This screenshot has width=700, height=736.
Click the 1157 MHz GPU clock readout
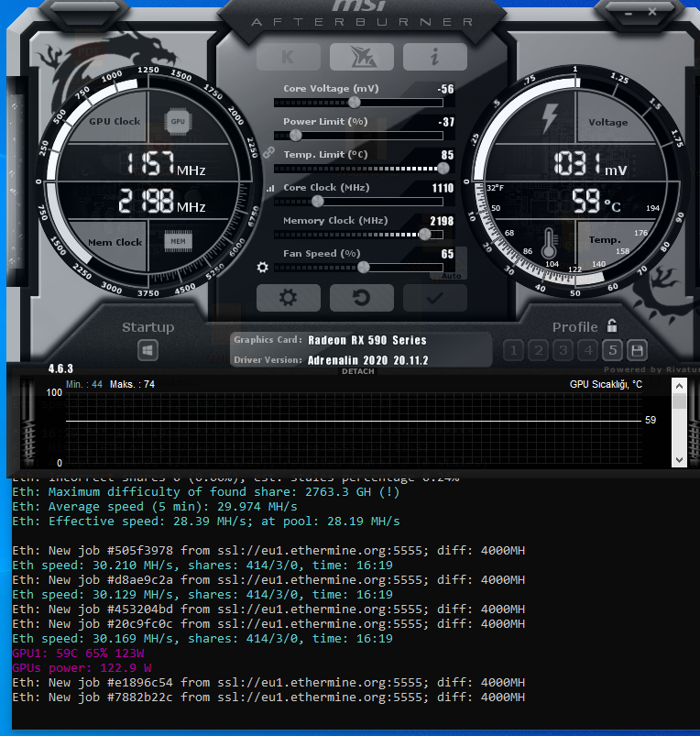point(166,164)
